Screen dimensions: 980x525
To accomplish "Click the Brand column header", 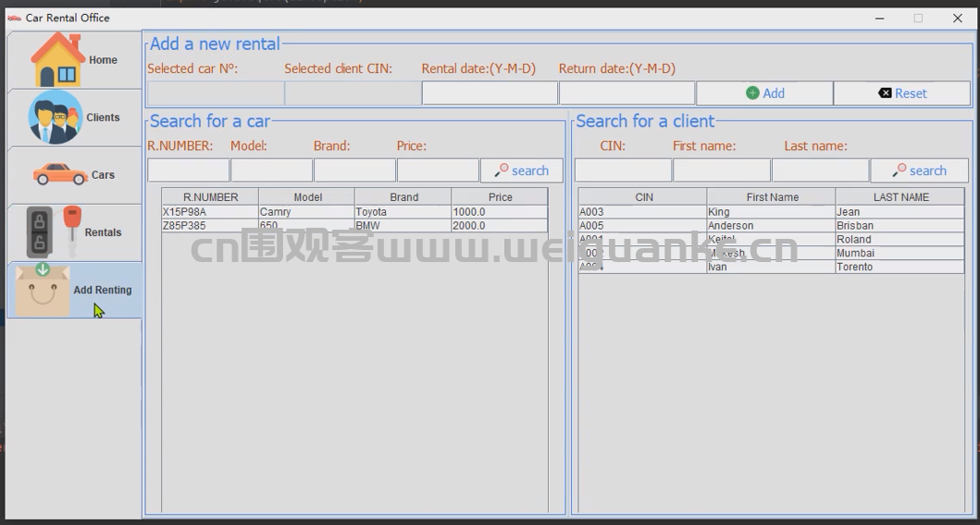I will (403, 197).
